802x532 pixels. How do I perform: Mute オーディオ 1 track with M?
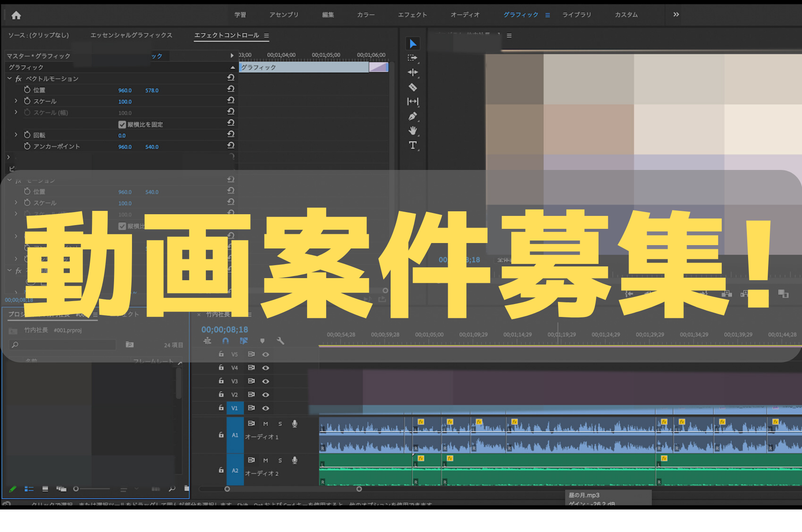[x=266, y=424]
